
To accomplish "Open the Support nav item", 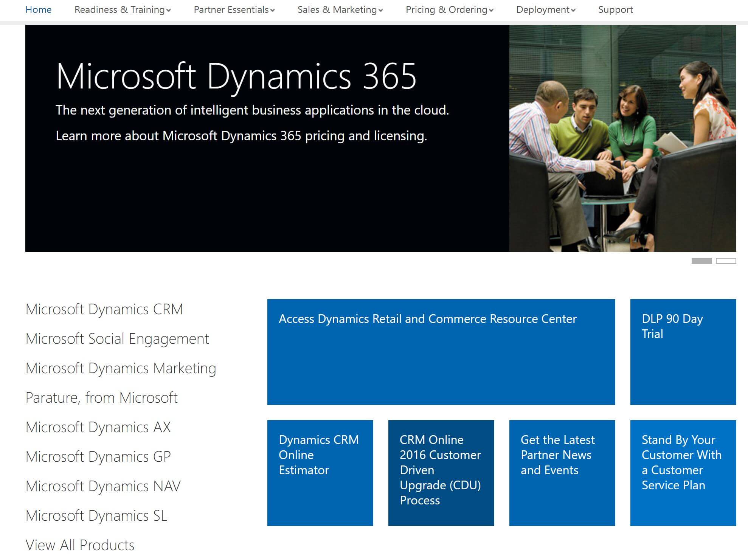I will click(615, 10).
